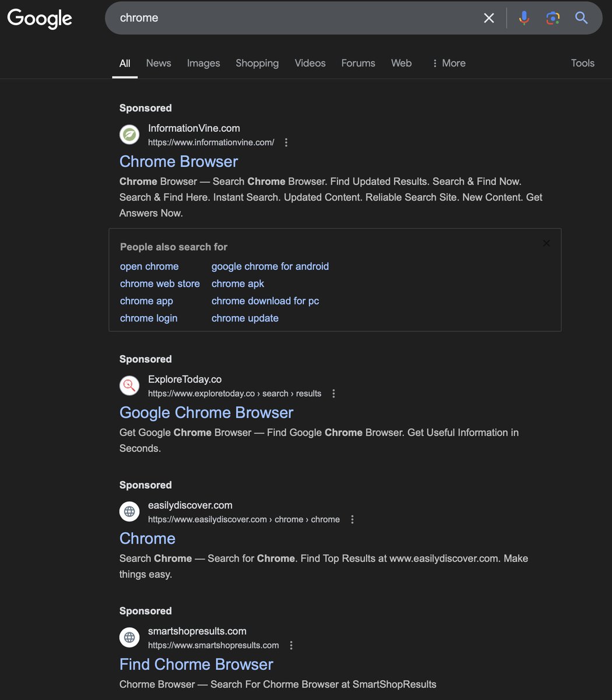Select the All tab
Image resolution: width=612 pixels, height=700 pixels.
coord(125,63)
